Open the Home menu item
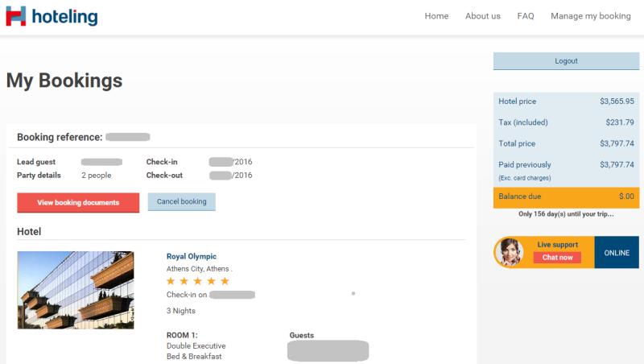The image size is (644, 364). (436, 16)
